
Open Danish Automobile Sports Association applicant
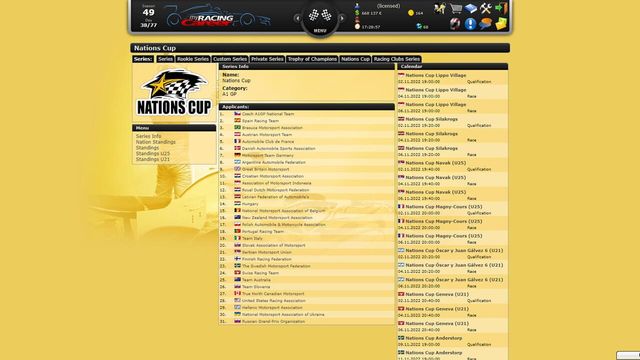pyautogui.click(x=278, y=149)
